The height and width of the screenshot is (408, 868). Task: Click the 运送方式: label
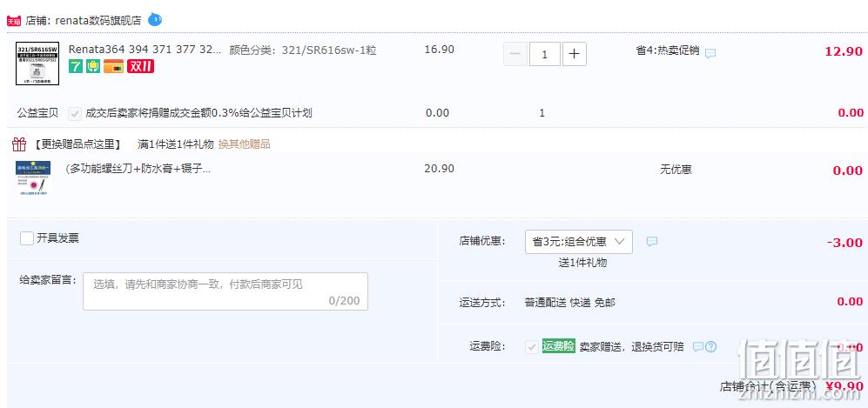click(482, 303)
